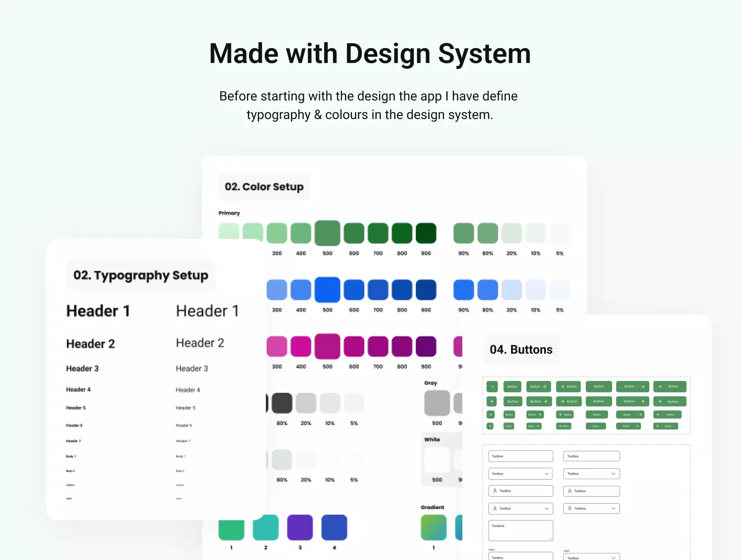Choose the green 800 swatch

pos(402,233)
